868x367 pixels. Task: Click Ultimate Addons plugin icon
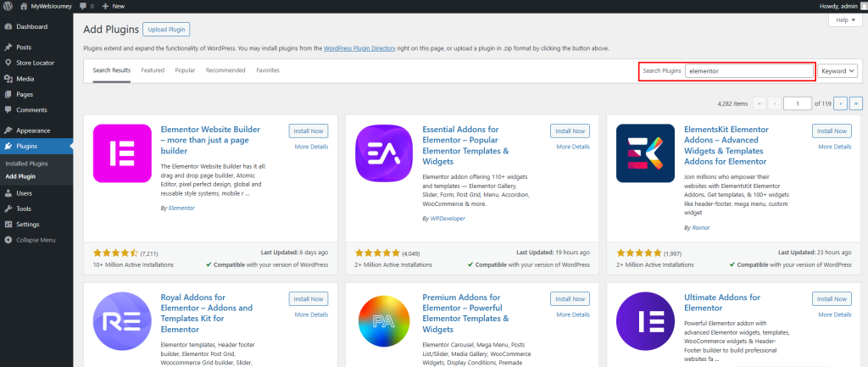pyautogui.click(x=645, y=321)
